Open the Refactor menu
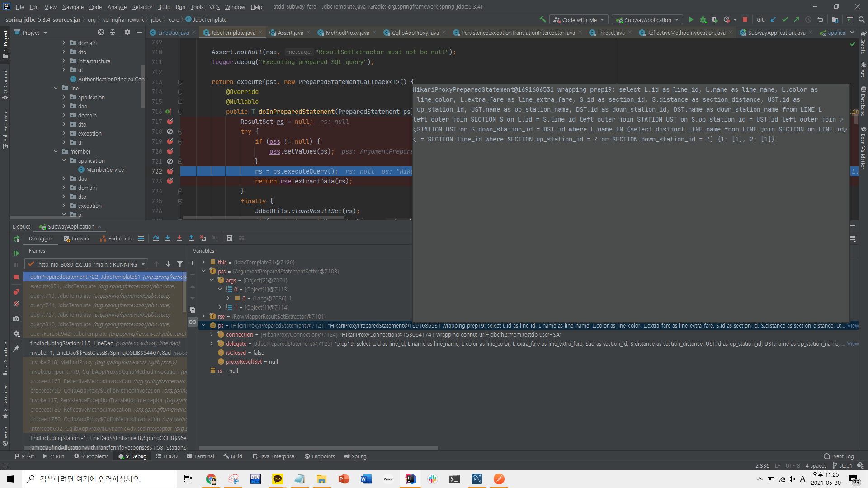868x488 pixels. 142,7
